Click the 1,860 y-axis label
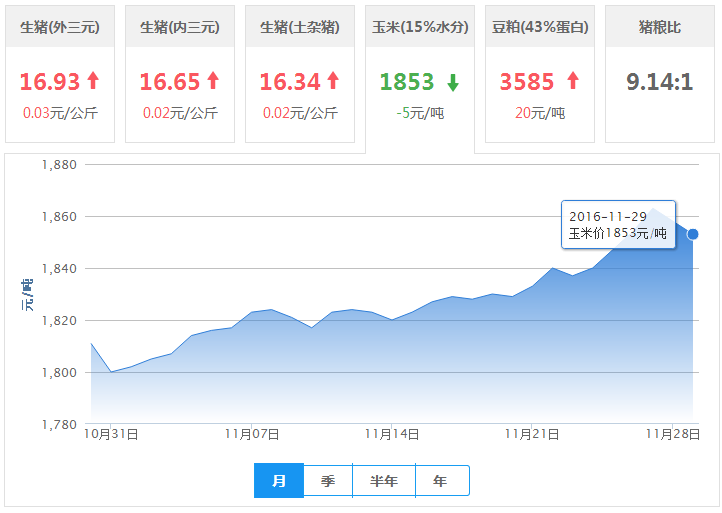Image resolution: width=722 pixels, height=513 pixels. (59, 216)
